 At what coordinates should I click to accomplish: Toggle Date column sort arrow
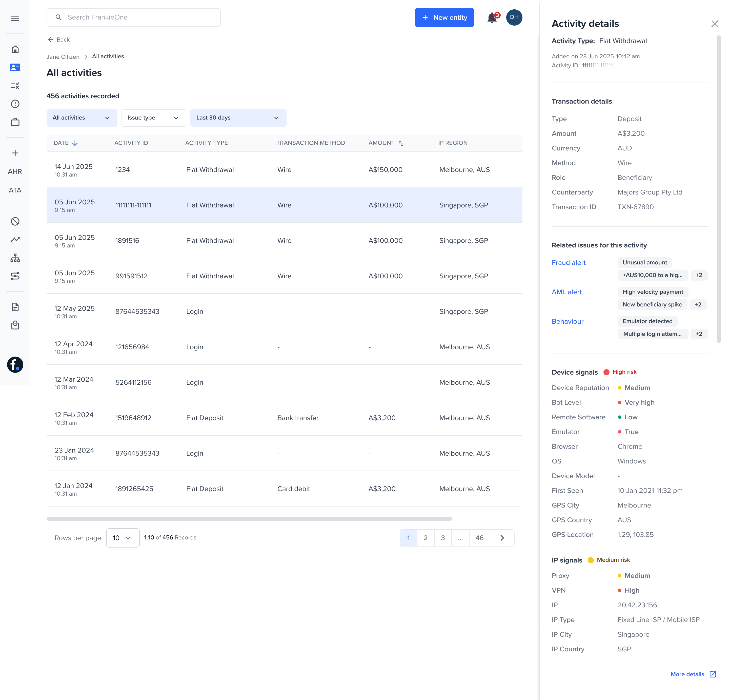[x=75, y=143]
